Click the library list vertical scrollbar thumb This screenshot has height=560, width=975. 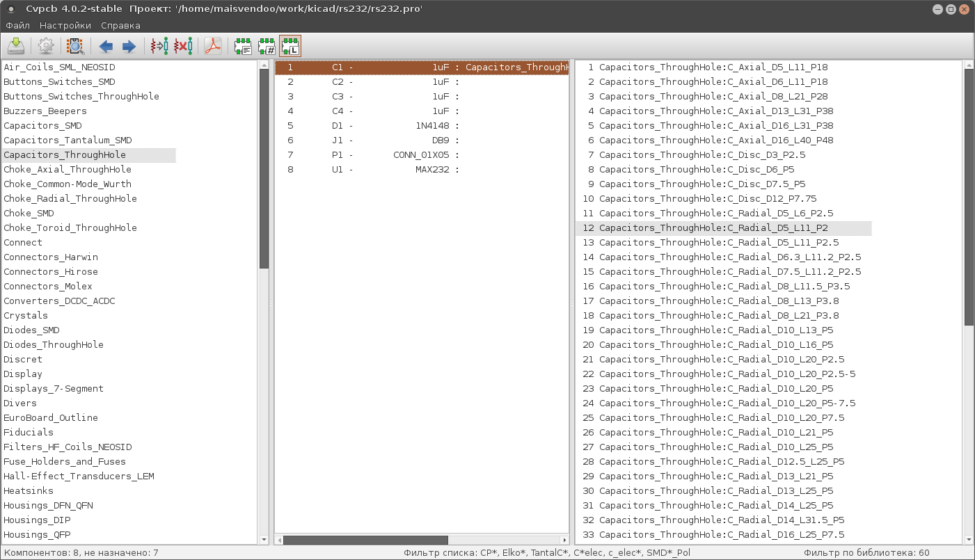point(264,168)
